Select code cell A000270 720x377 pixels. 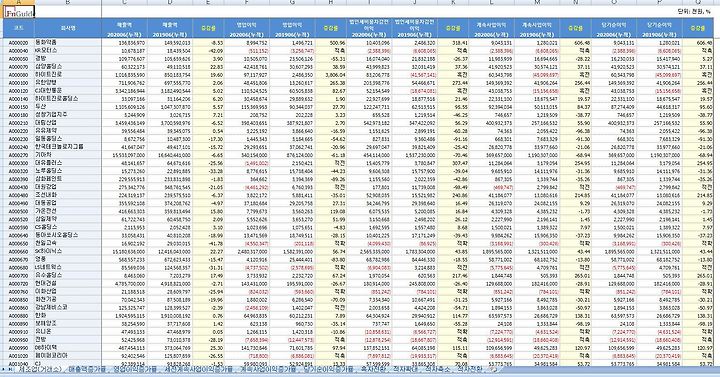18,155
